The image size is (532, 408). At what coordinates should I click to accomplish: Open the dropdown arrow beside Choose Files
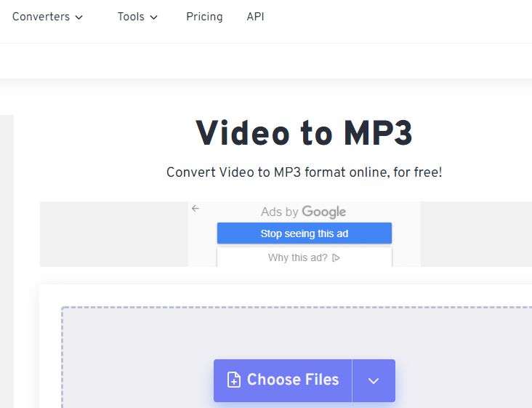pos(374,380)
